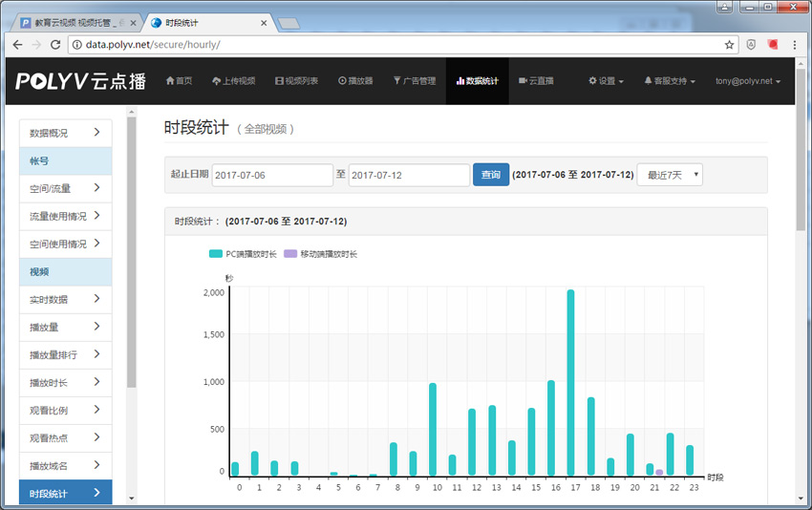Bookmark this page with the star icon

coord(730,44)
